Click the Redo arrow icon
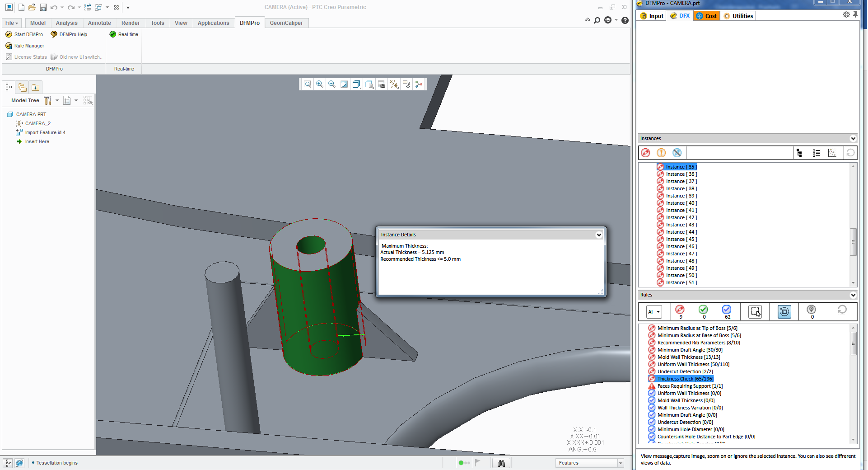The image size is (868, 470). [71, 7]
